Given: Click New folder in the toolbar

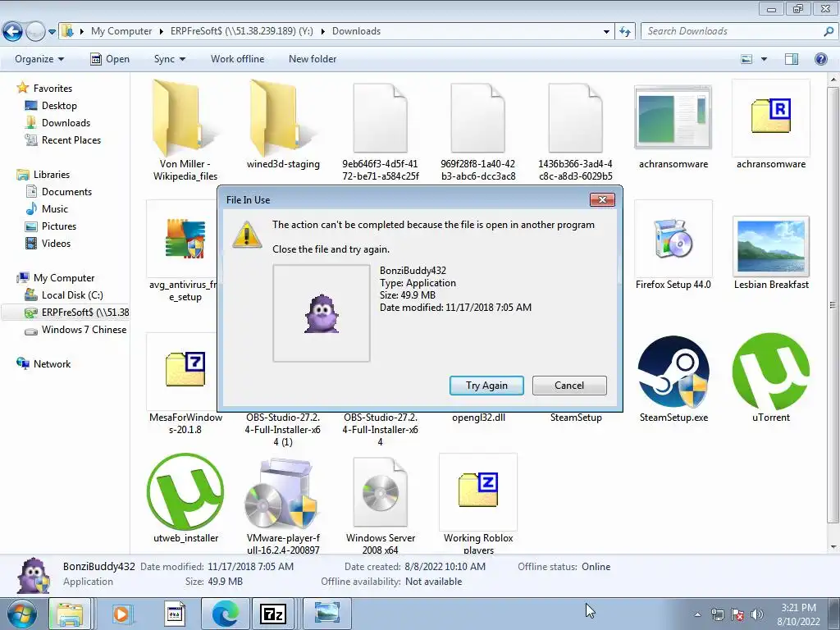Looking at the screenshot, I should [313, 59].
